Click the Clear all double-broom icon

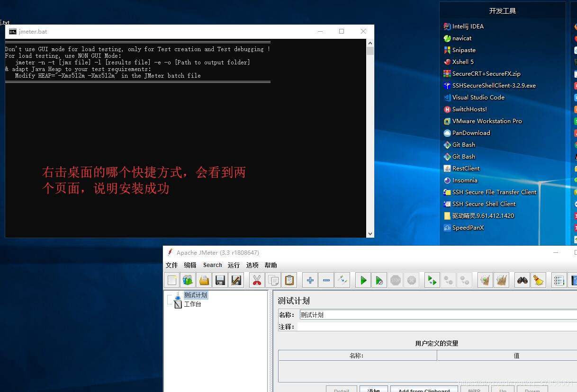(501, 280)
